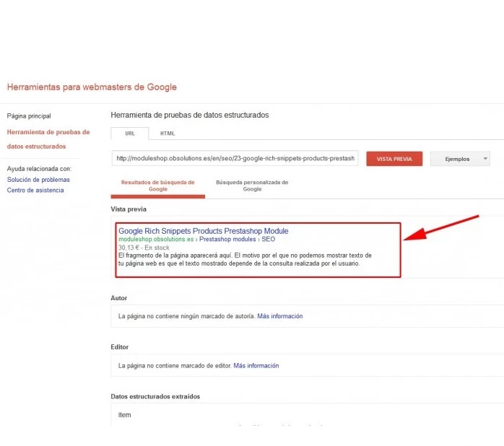This screenshot has width=504, height=446.
Task: Click the URL input field
Action: 235,159
